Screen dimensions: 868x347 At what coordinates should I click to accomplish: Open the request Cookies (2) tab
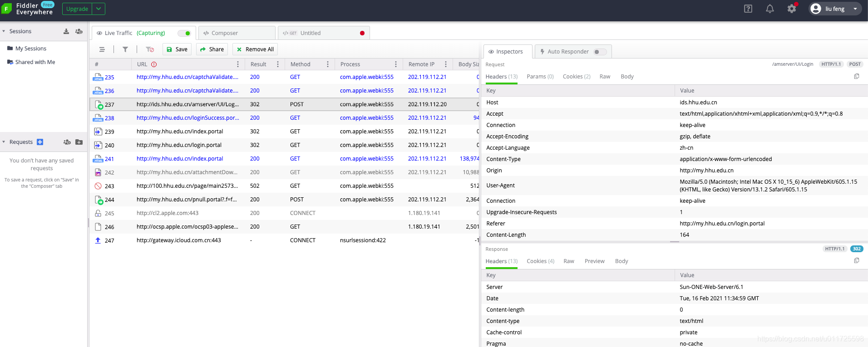577,77
